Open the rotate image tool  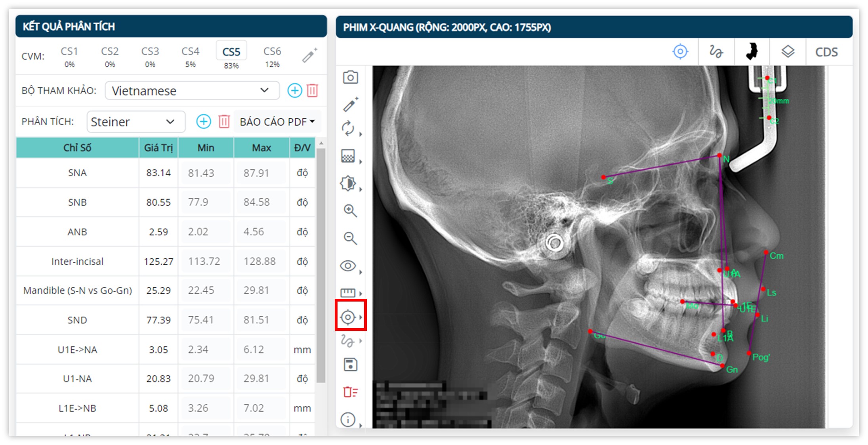(348, 128)
